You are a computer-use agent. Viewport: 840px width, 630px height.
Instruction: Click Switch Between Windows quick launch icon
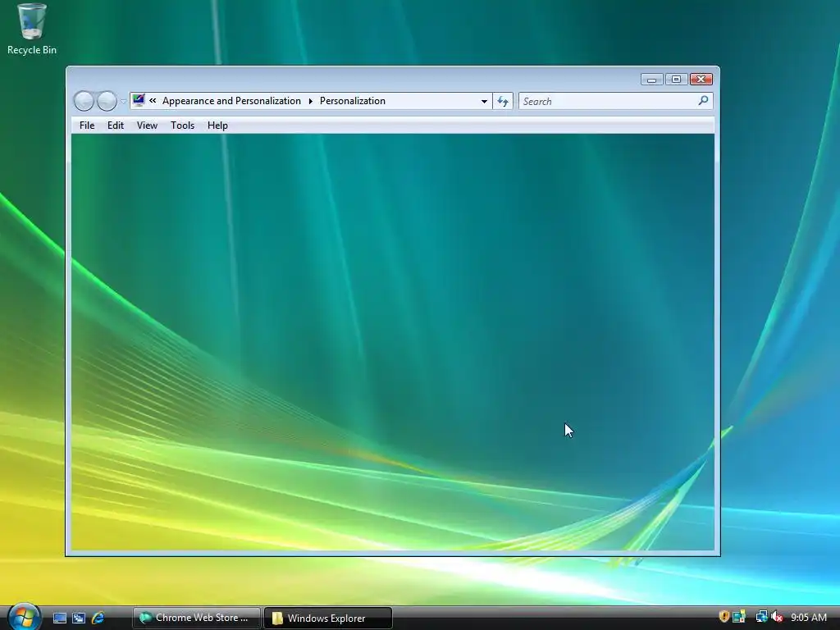click(x=79, y=618)
